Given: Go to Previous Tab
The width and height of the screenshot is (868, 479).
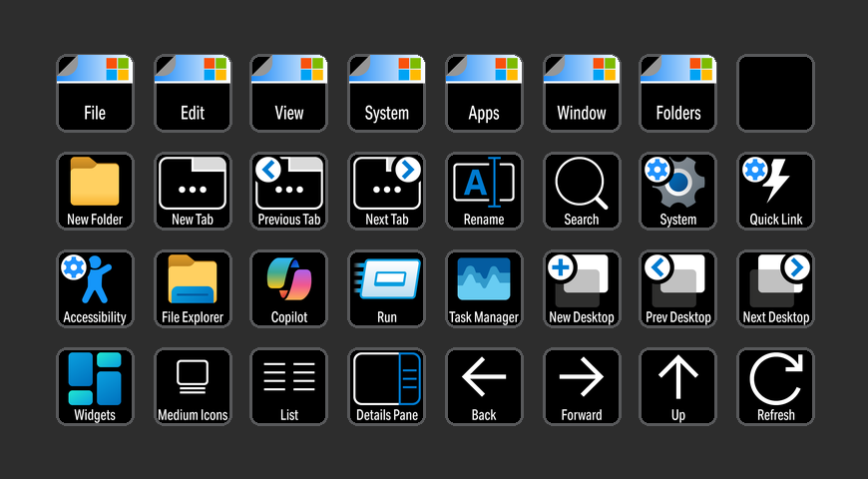Looking at the screenshot, I should (x=289, y=191).
